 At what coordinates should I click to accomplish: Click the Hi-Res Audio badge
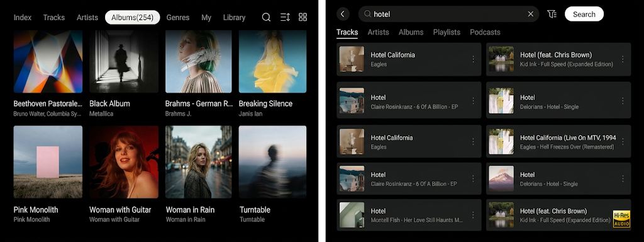621,219
